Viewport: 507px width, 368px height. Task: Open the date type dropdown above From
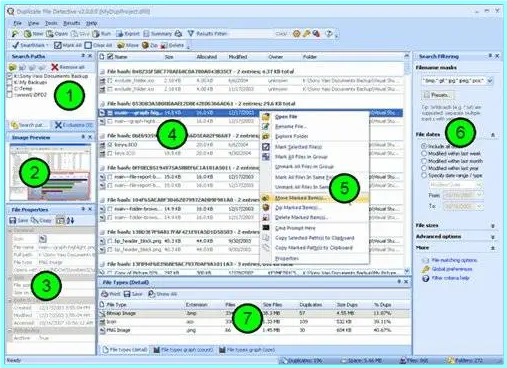tap(479, 184)
